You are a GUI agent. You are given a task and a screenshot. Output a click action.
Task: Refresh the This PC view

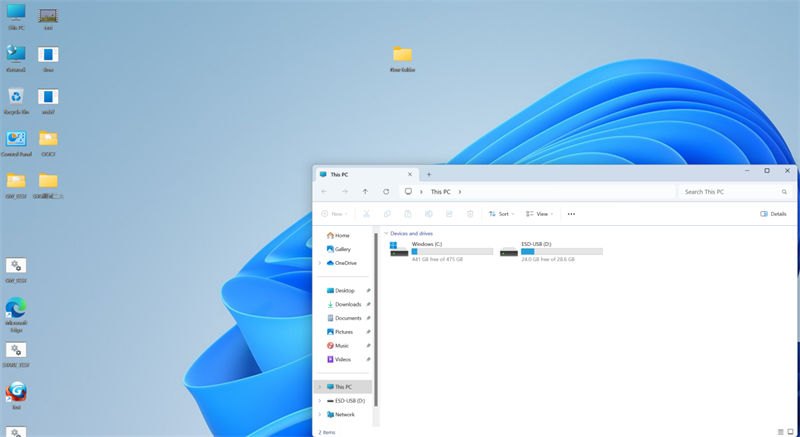click(386, 192)
